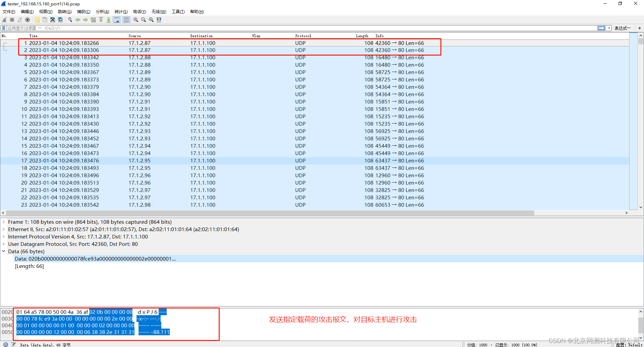
Task: Click the apply filter blue arrow button
Action: coord(601,28)
